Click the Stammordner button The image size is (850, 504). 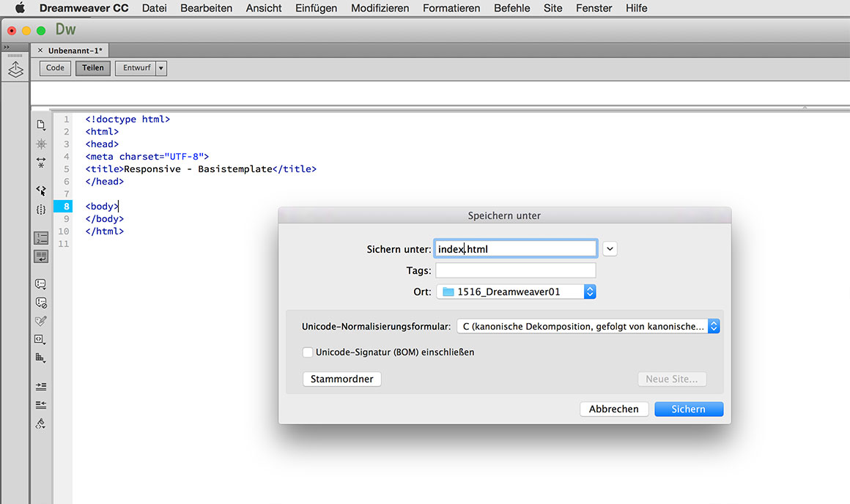point(341,379)
